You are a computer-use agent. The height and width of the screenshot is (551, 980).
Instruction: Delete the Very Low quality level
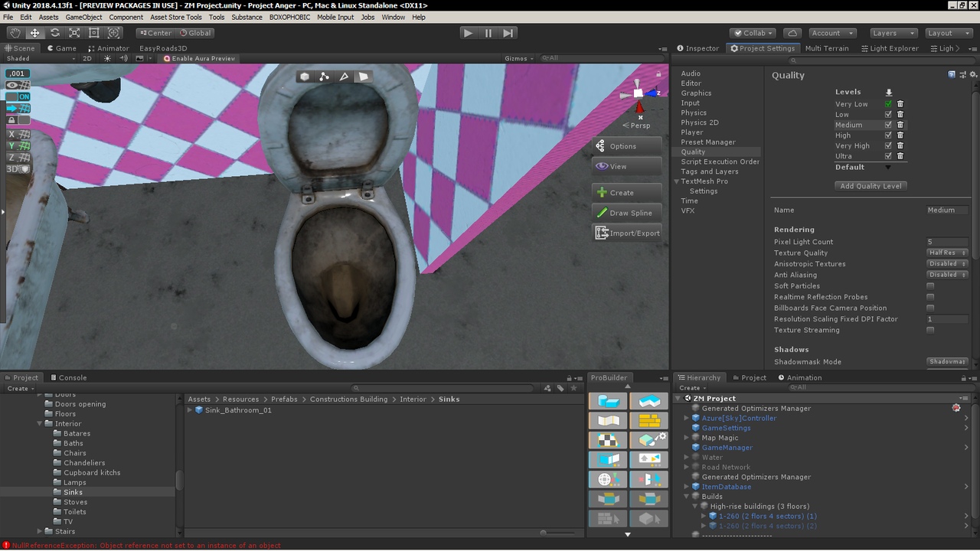click(x=900, y=104)
